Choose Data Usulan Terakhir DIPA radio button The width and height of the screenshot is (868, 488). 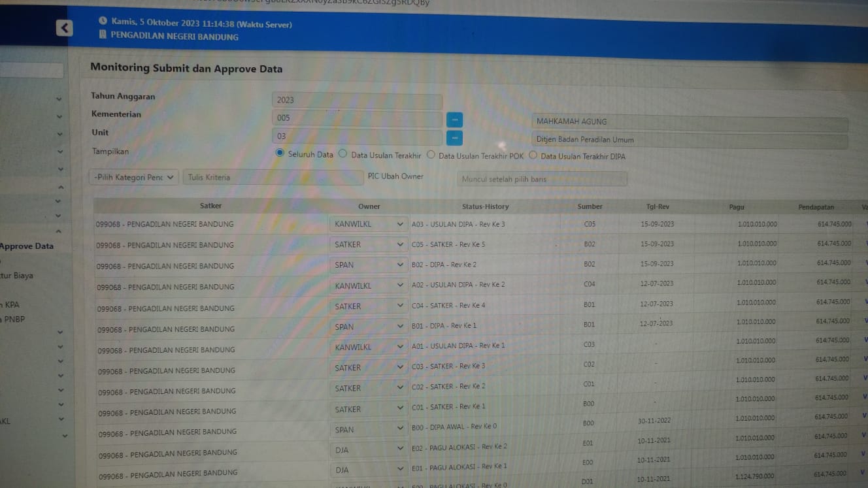click(x=533, y=155)
